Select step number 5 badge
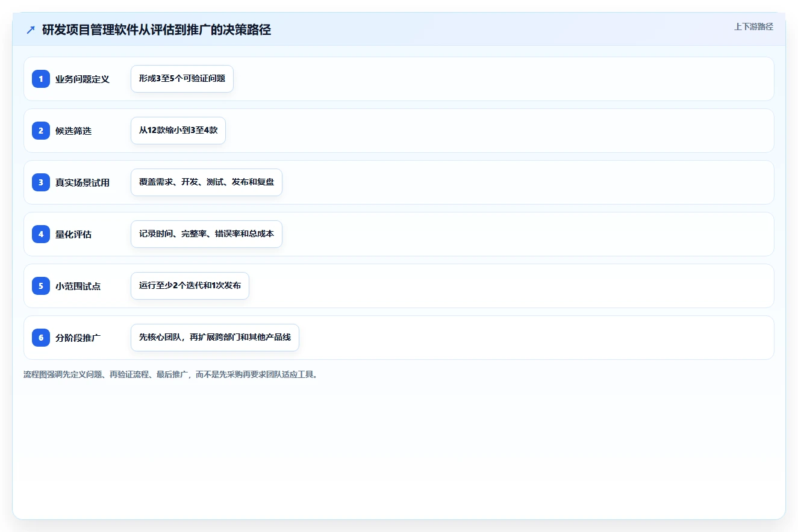Viewport: 798px width, 532px height. [x=41, y=286]
